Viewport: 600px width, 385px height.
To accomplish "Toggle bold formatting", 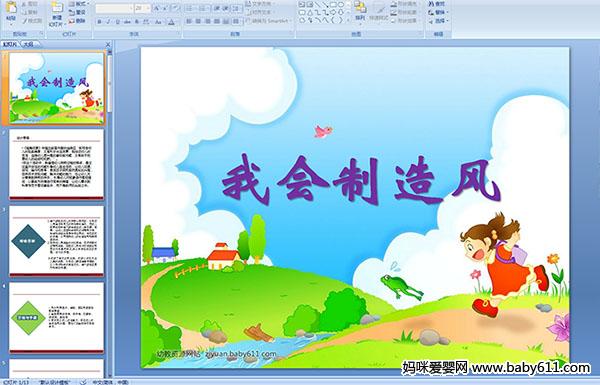I will pyautogui.click(x=99, y=22).
